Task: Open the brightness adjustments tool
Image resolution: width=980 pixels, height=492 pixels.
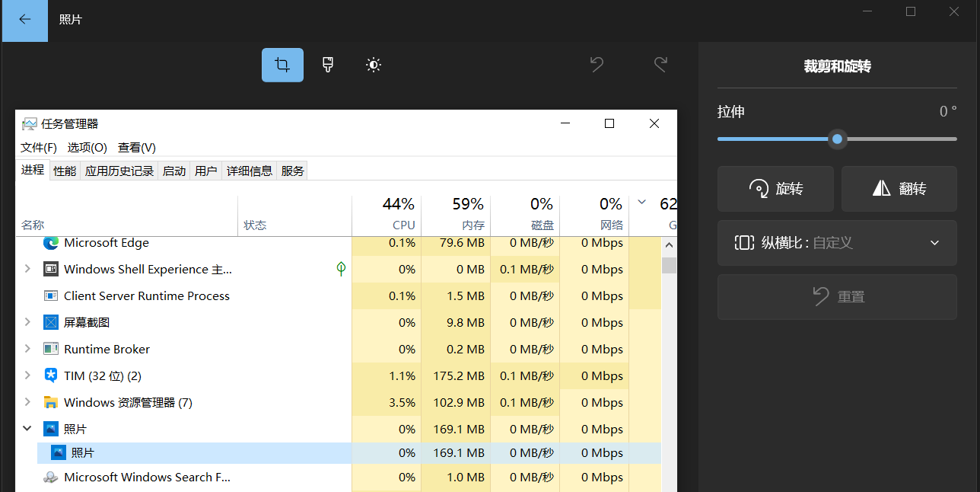Action: tap(374, 65)
